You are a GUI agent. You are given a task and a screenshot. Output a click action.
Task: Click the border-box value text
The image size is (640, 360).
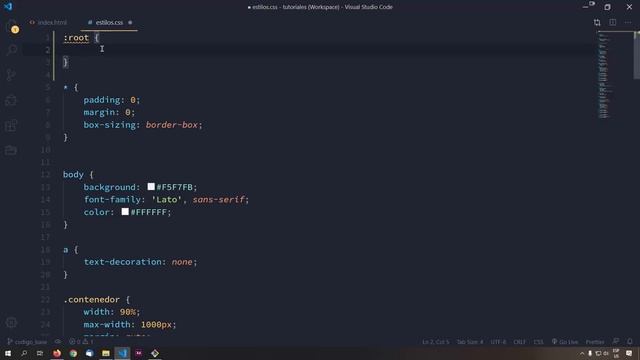click(x=172, y=125)
